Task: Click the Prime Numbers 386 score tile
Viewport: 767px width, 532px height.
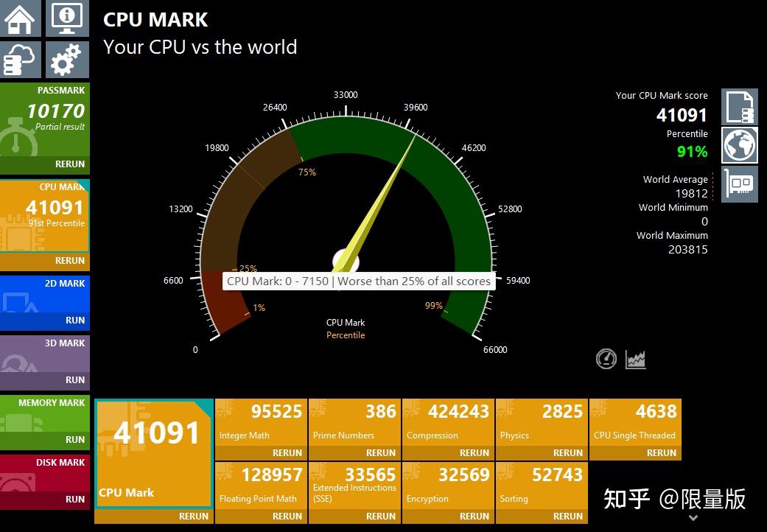Action: coord(354,422)
